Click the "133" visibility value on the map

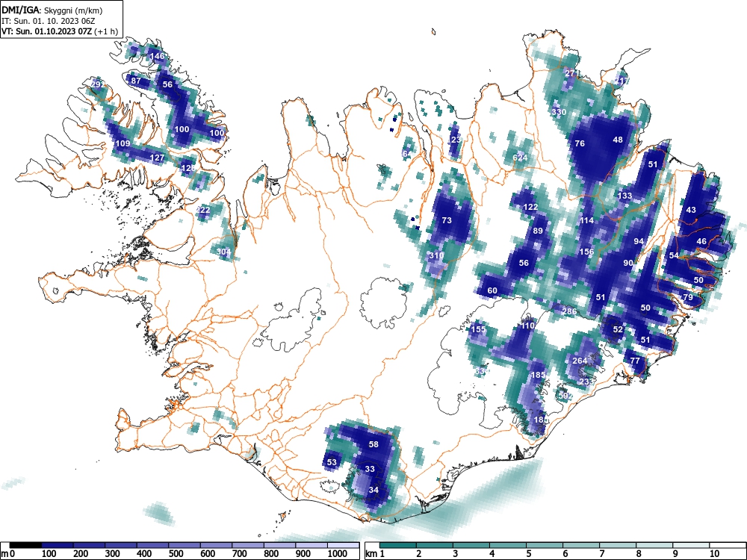click(x=624, y=196)
